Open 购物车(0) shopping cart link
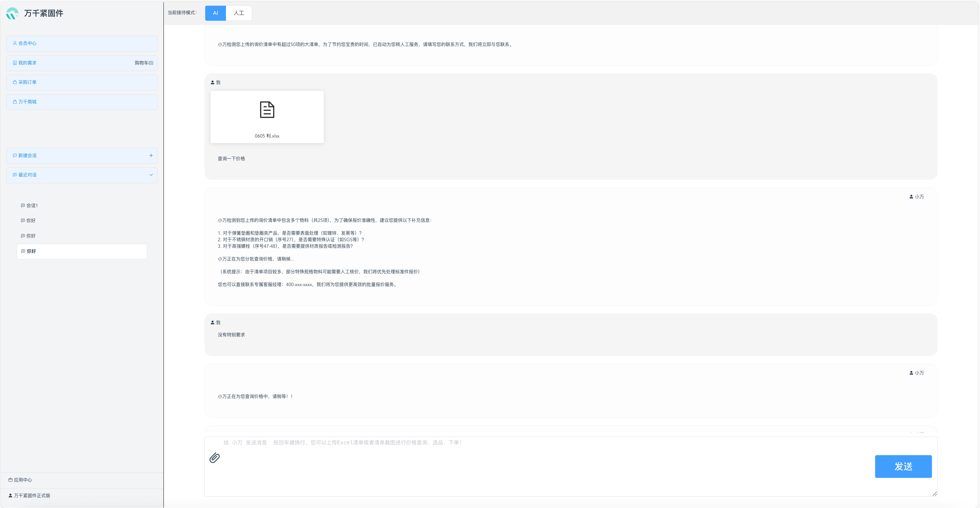This screenshot has height=508, width=980. pos(144,63)
